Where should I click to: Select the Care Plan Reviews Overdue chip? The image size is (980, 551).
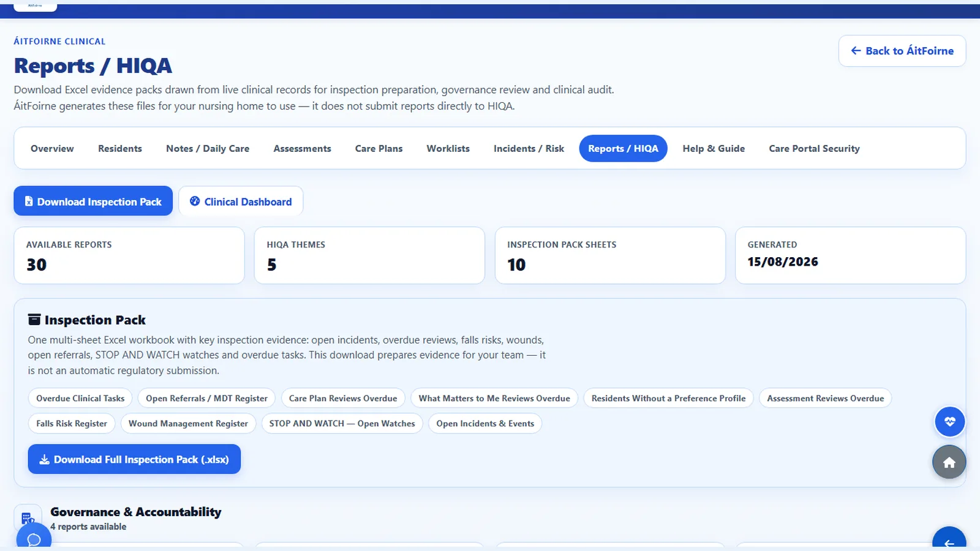click(x=343, y=399)
